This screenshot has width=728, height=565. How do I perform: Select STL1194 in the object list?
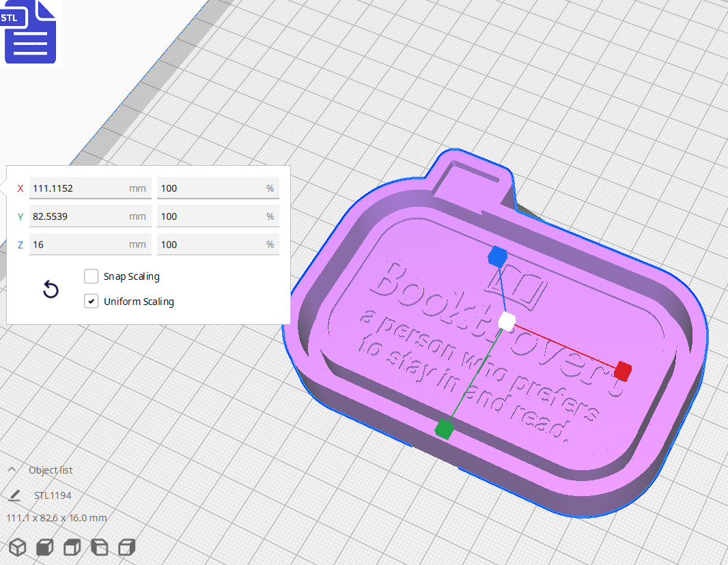point(53,495)
